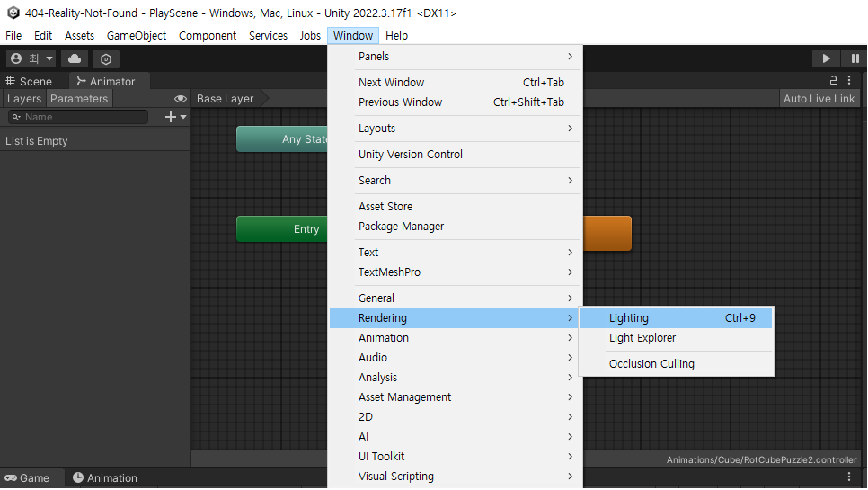Open the Asset Store entry
Image resolution: width=868 pixels, height=490 pixels.
[456, 207]
